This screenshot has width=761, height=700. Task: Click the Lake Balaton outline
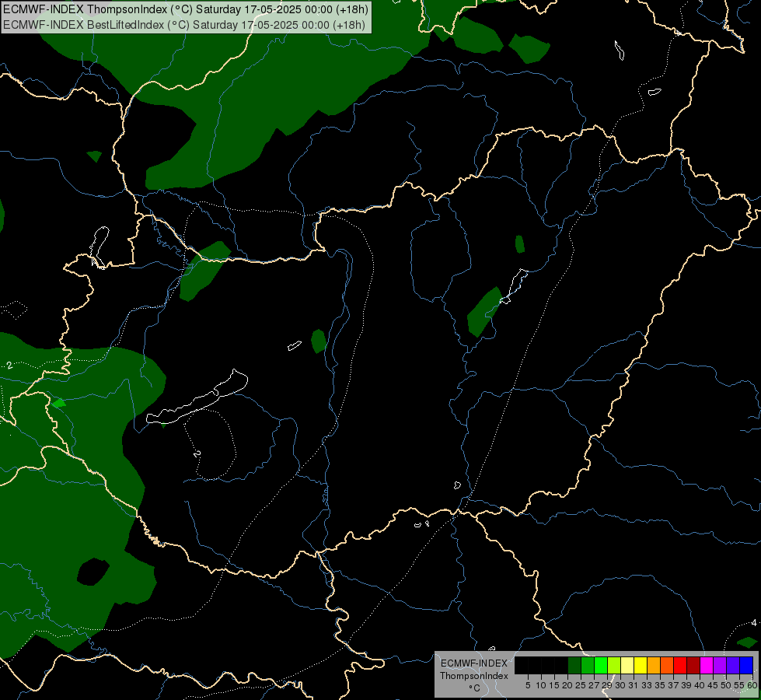pyautogui.click(x=197, y=398)
